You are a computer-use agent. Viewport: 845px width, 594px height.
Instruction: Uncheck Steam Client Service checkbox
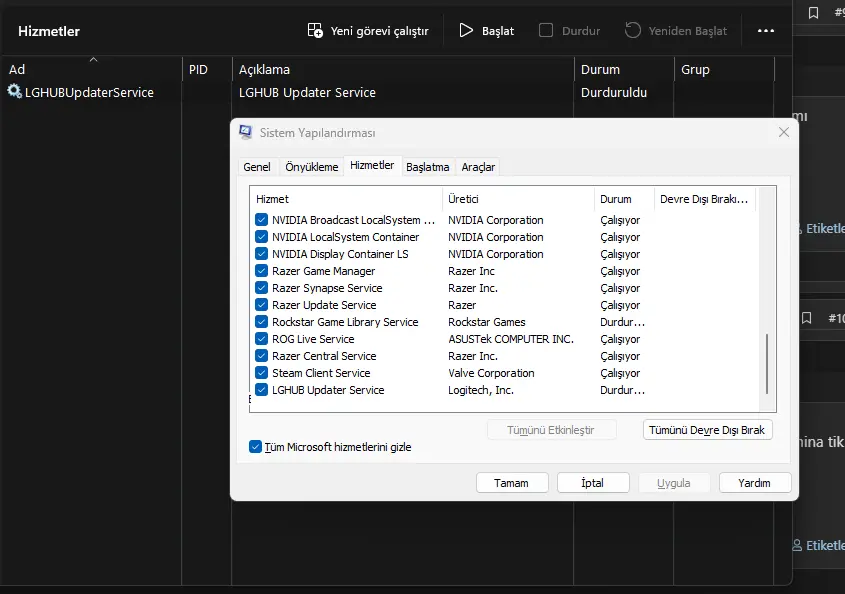[x=261, y=372]
